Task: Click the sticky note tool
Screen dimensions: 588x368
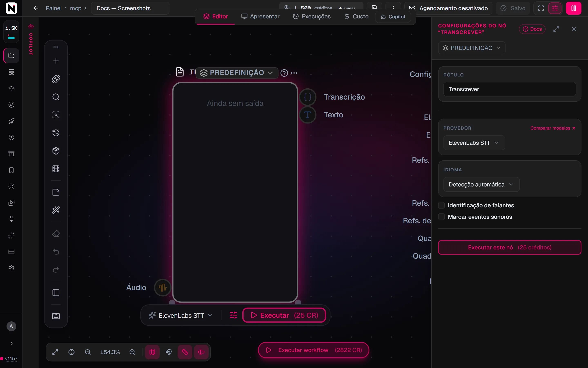Action: (x=56, y=192)
